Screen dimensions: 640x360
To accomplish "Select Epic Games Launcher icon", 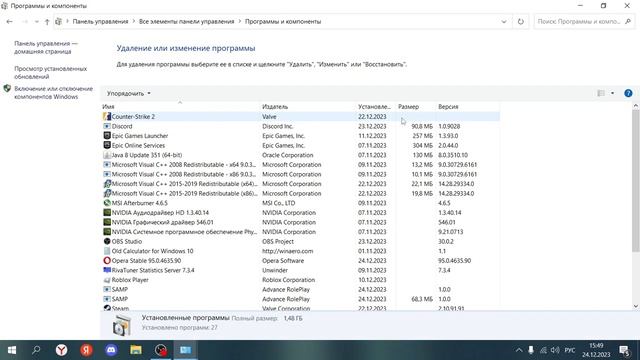I will [x=107, y=136].
